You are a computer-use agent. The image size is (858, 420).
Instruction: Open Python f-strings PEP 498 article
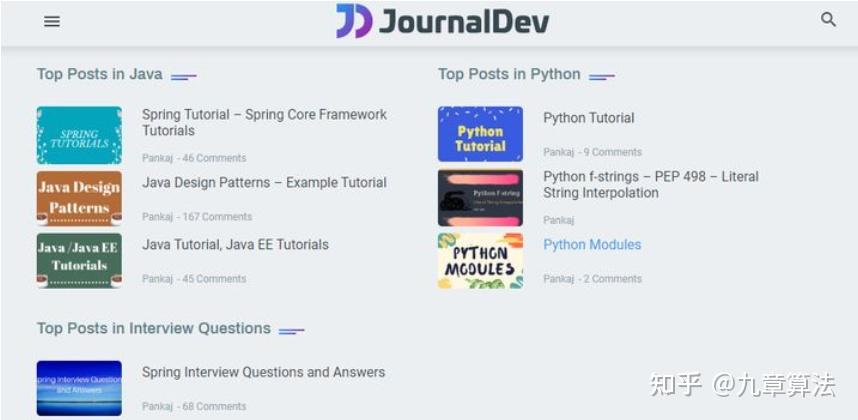650,184
